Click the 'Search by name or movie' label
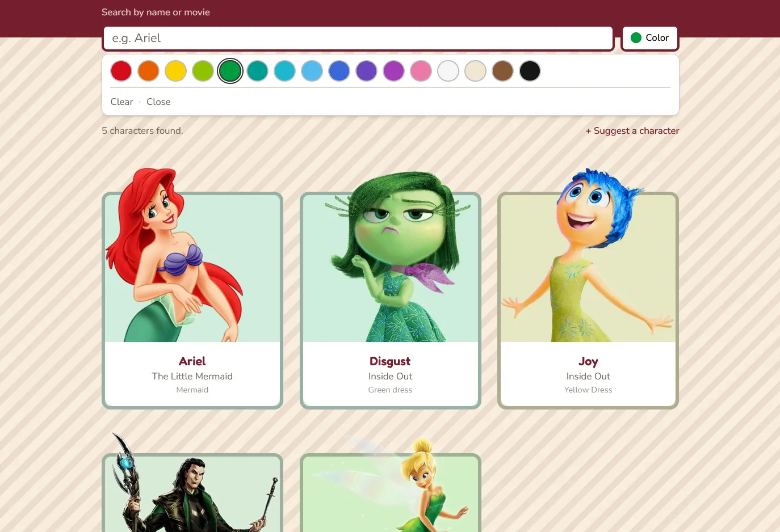The height and width of the screenshot is (532, 780). [x=156, y=12]
